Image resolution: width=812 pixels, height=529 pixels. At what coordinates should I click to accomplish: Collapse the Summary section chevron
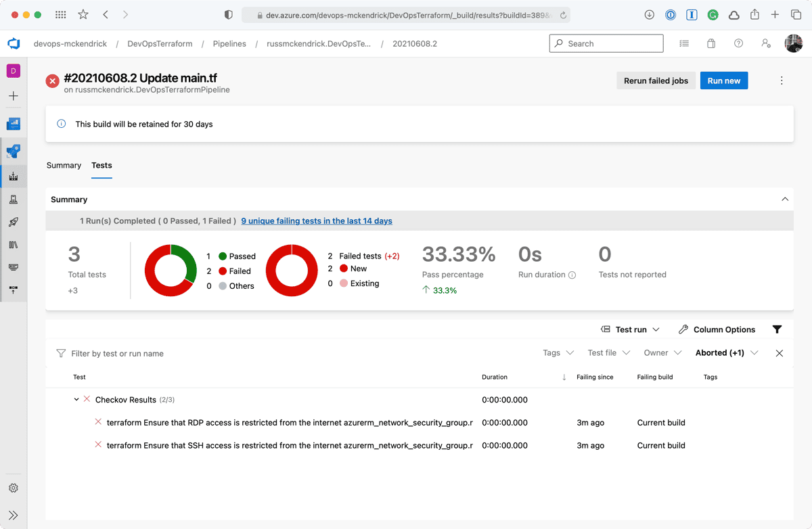pyautogui.click(x=785, y=200)
